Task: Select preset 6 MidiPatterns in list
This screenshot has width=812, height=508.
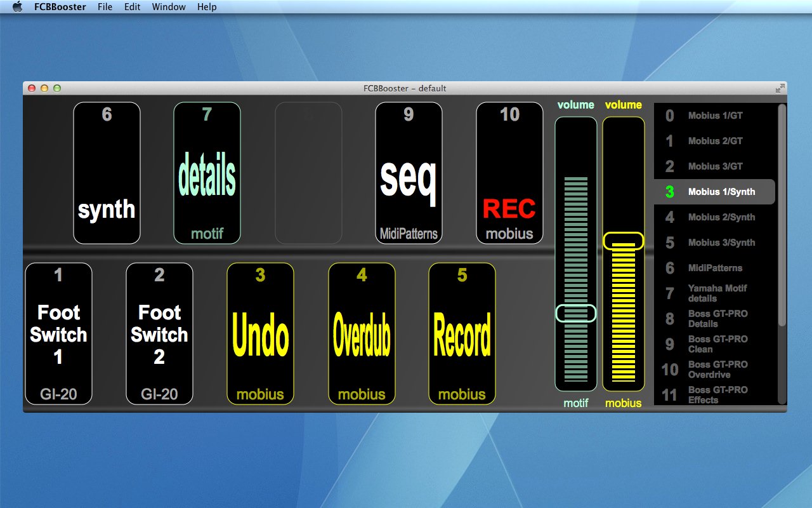Action: tap(714, 268)
